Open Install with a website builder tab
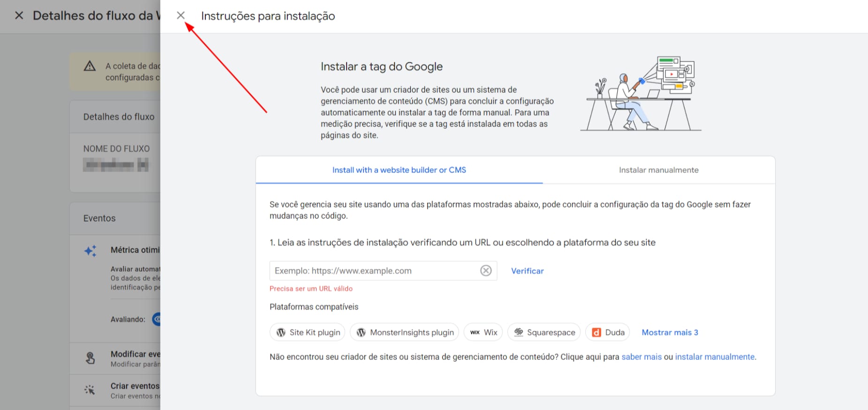This screenshot has height=410, width=868. [399, 170]
